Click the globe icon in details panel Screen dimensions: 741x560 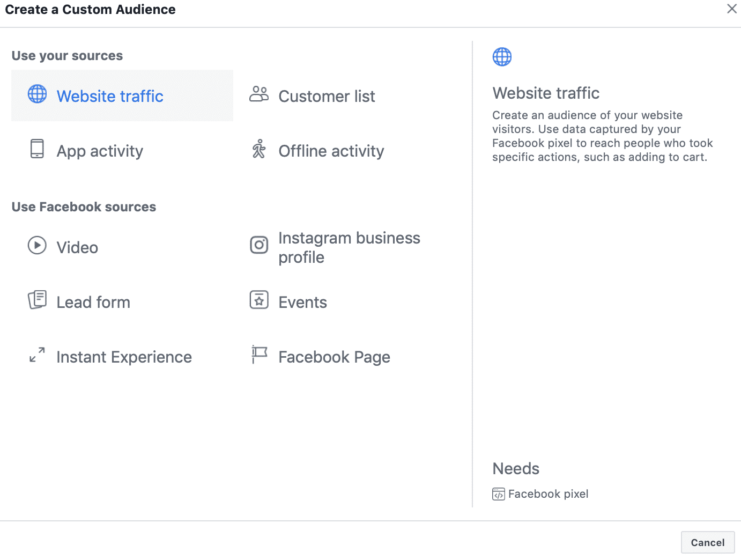click(502, 57)
